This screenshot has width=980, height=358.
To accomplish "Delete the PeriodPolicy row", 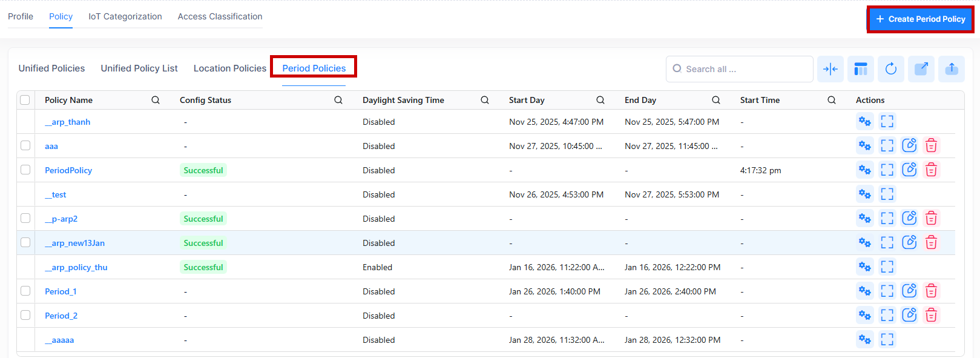I will tap(931, 170).
